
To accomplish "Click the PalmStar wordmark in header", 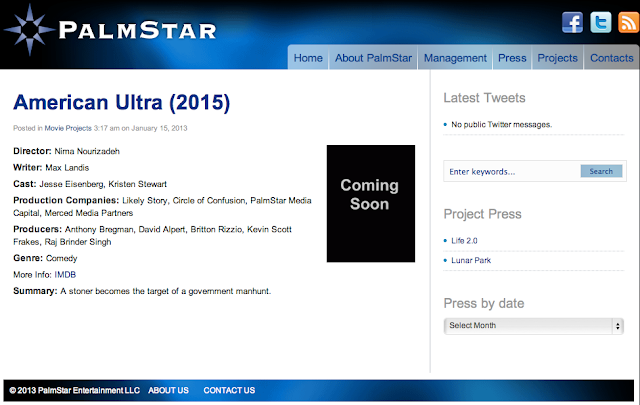I will click(x=138, y=30).
